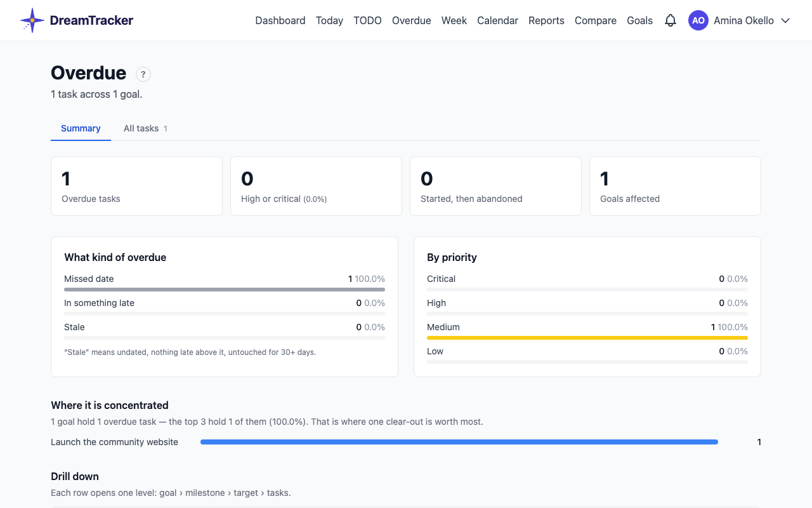Click the 1 task across 1 goal subtitle

[96, 94]
